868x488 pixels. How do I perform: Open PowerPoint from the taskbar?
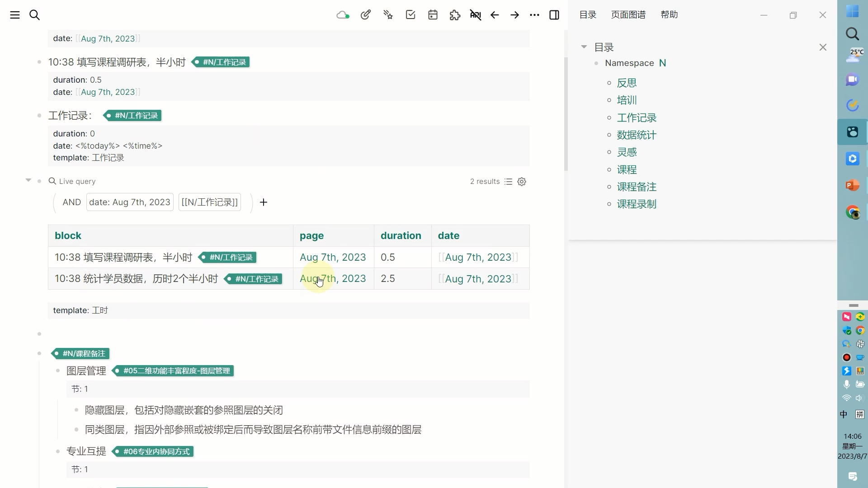tap(853, 185)
